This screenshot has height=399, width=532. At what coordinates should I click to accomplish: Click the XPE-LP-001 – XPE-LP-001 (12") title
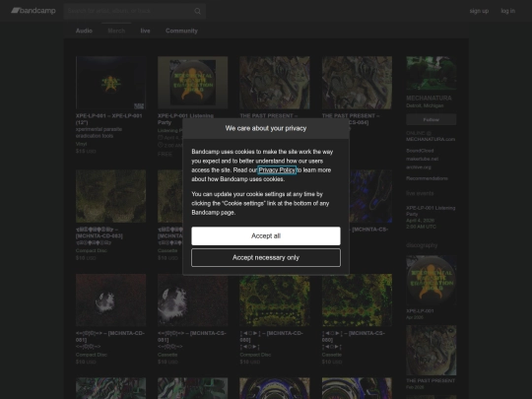click(x=109, y=119)
